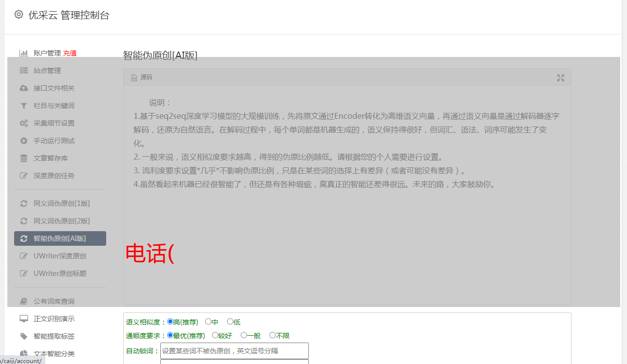Click the 源码 toolbar button
Screen dimensions: 627x364
142,77
